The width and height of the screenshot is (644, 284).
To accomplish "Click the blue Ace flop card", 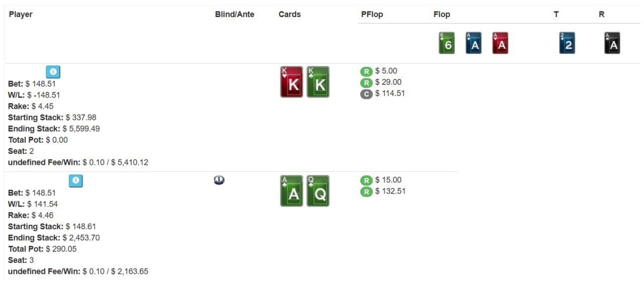I will tap(473, 43).
